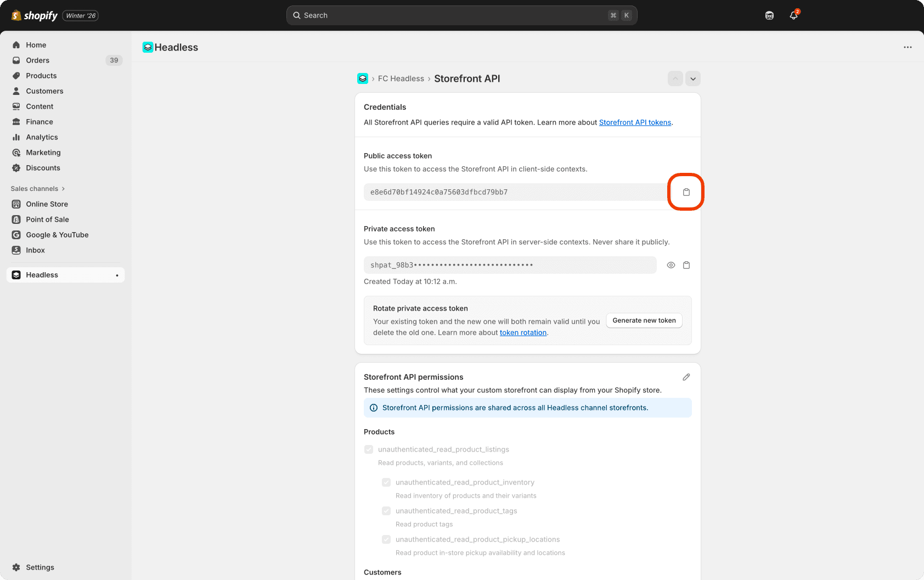Toggle unauthenticated_read_product_tags checkbox
Image resolution: width=924 pixels, height=580 pixels.
click(386, 511)
